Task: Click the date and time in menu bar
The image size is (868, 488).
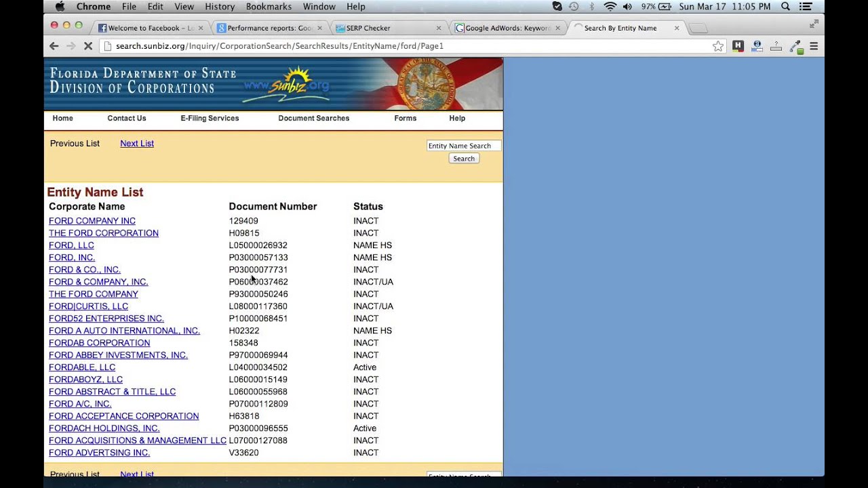Action: [725, 7]
